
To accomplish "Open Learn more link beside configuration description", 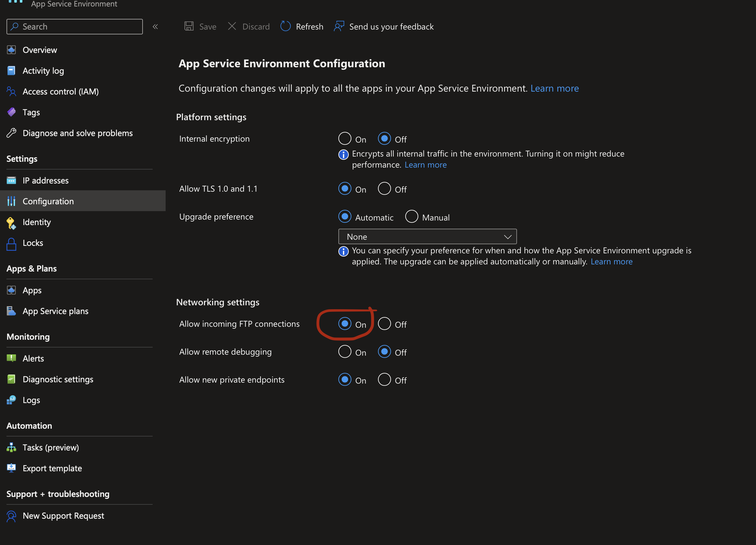I will tap(554, 88).
